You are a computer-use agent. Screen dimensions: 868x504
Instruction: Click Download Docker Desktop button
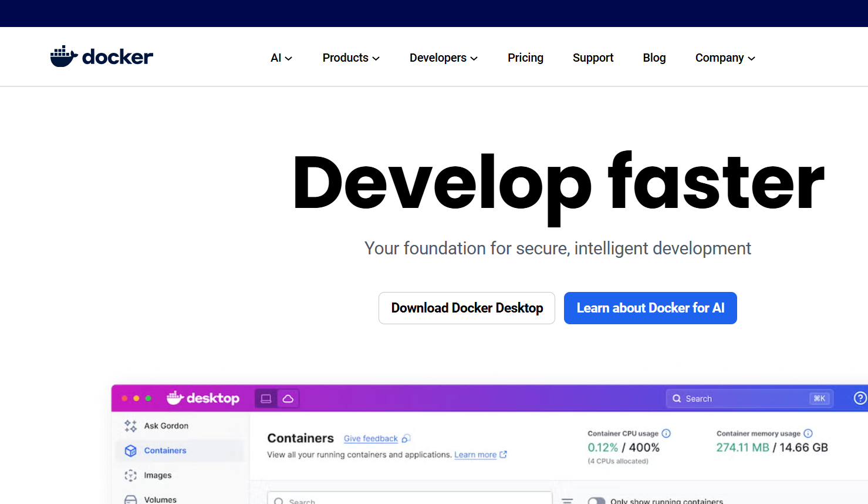click(x=467, y=308)
